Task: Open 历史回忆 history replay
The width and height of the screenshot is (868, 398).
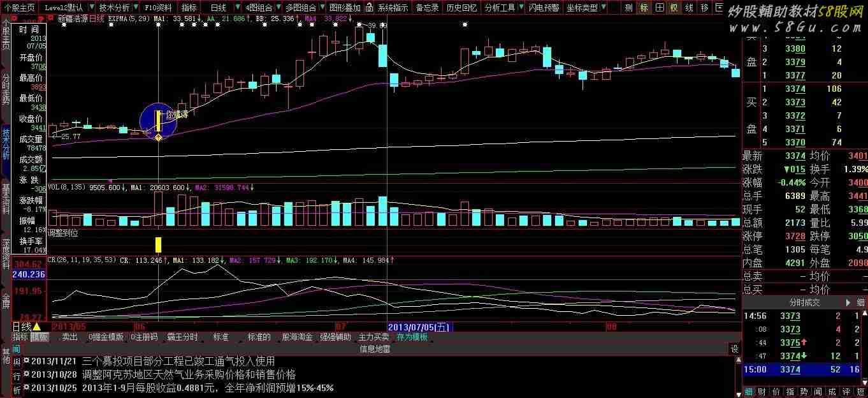Action: [461, 8]
